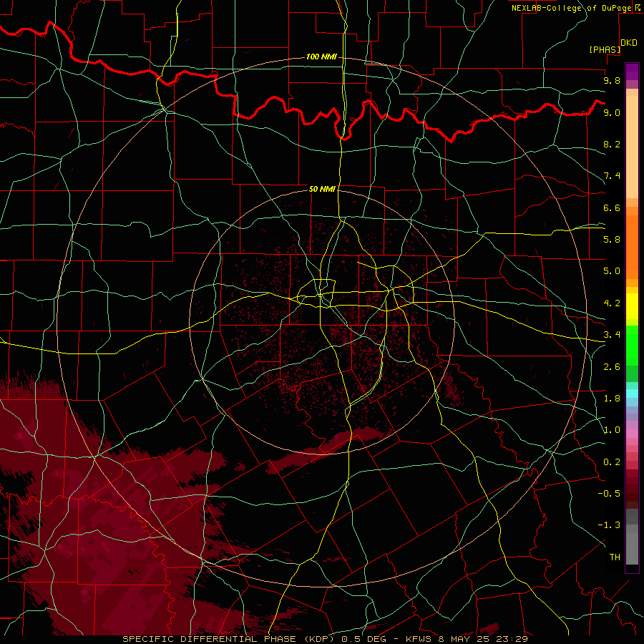Pick the gray segment beside the TH label
Image resolution: width=644 pixels, height=644 pixels.
pyautogui.click(x=632, y=549)
